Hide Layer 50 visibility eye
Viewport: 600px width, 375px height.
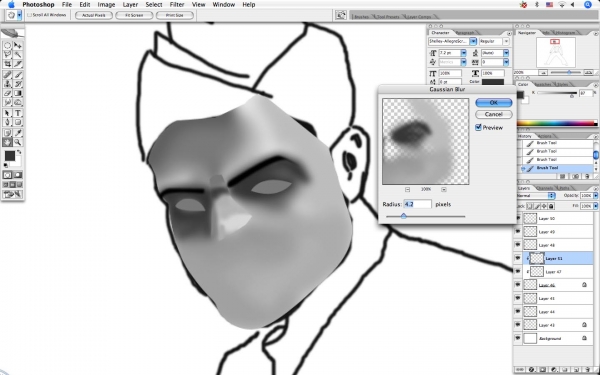click(518, 218)
